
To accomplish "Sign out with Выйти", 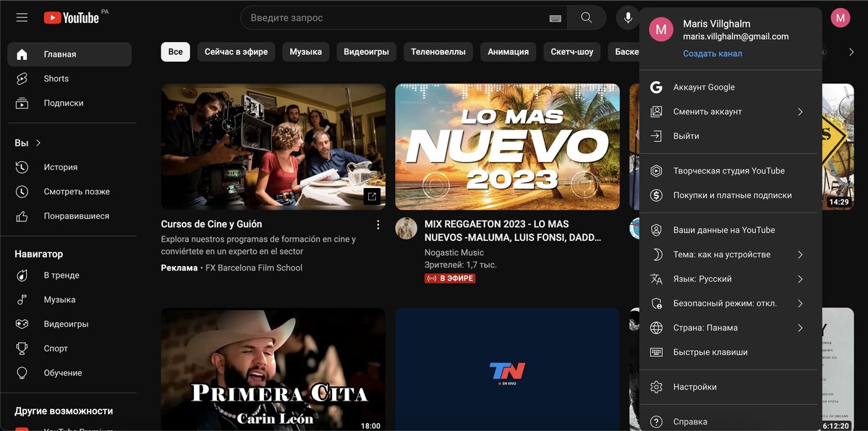I will pyautogui.click(x=731, y=136).
